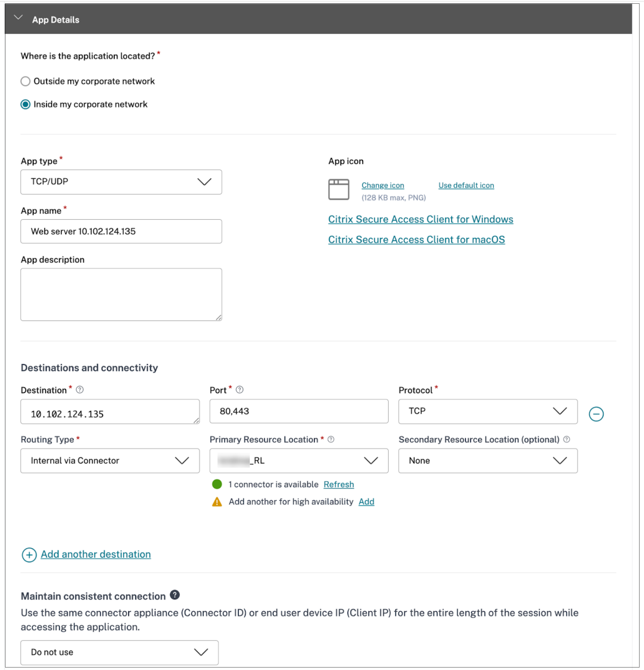644x670 pixels.
Task: Click the app icon window placeholder image
Action: pos(339,189)
